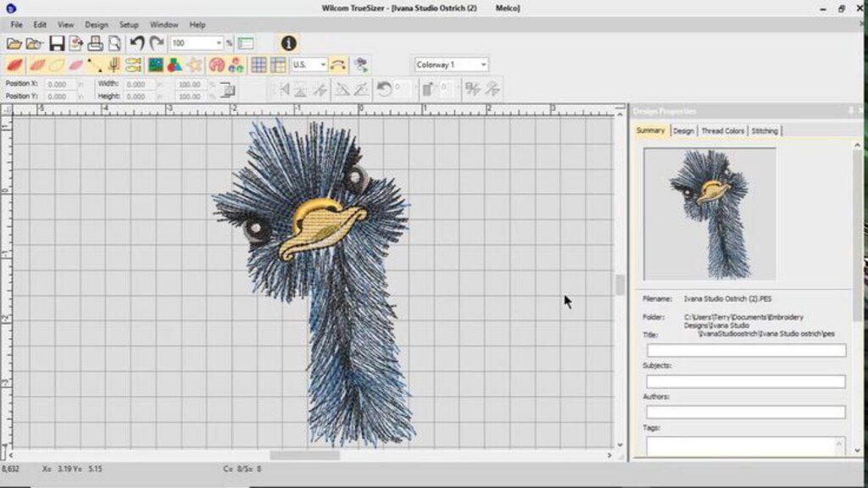
Task: Open Print Preview magnifier page icon
Action: pyautogui.click(x=114, y=43)
